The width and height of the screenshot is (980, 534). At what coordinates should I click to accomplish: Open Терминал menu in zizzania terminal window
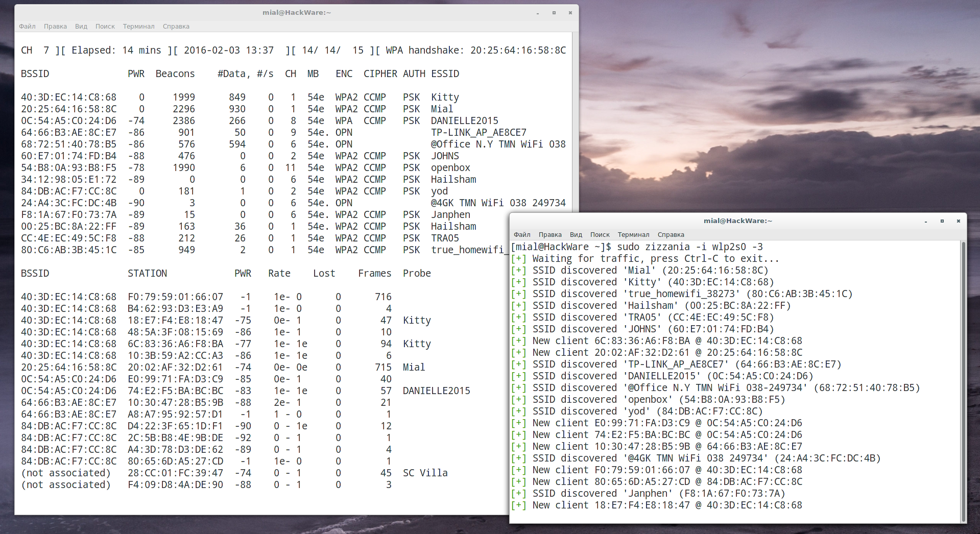click(633, 235)
